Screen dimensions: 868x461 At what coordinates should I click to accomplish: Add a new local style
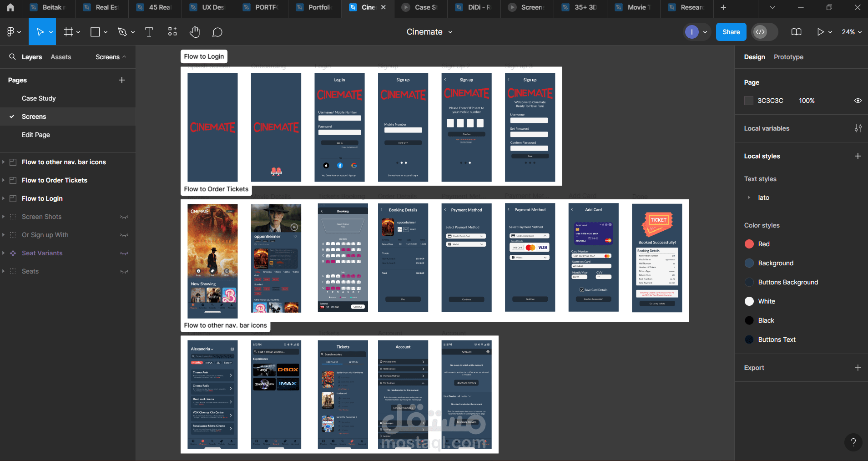[858, 156]
